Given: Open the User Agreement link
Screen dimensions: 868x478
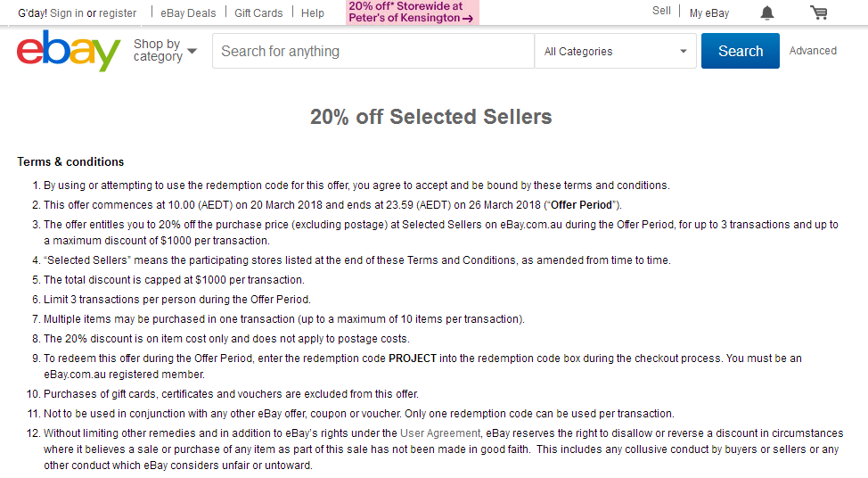Looking at the screenshot, I should point(440,433).
